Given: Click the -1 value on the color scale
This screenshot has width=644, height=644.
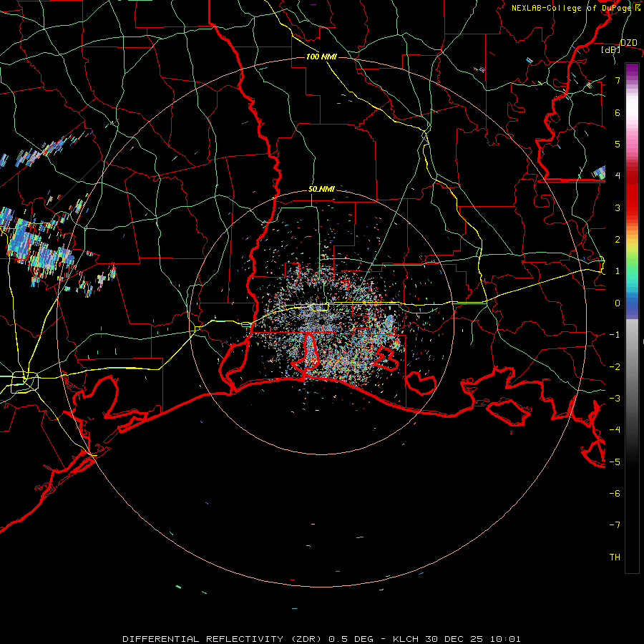Looking at the screenshot, I should (615, 335).
